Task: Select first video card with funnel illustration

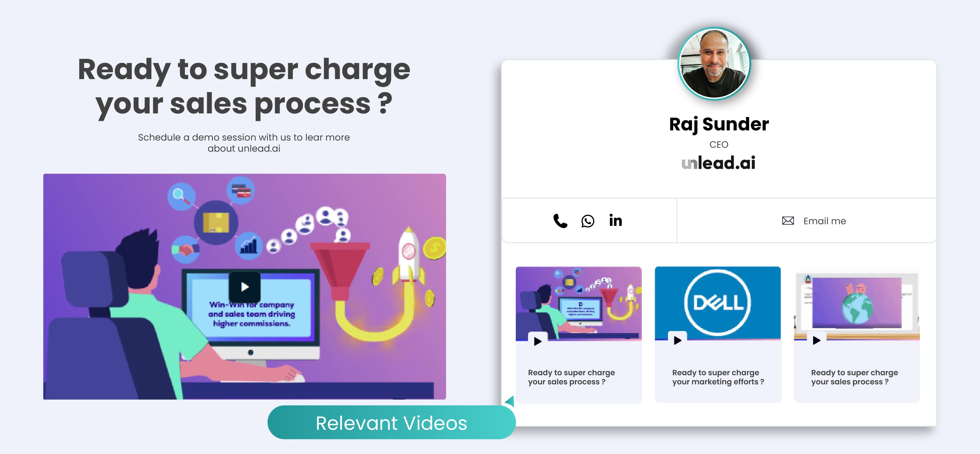Action: pyautogui.click(x=578, y=301)
